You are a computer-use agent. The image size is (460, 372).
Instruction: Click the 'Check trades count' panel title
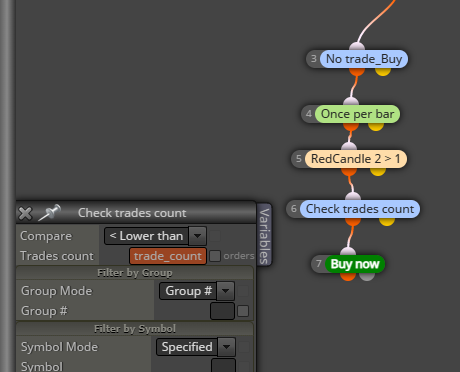click(132, 213)
